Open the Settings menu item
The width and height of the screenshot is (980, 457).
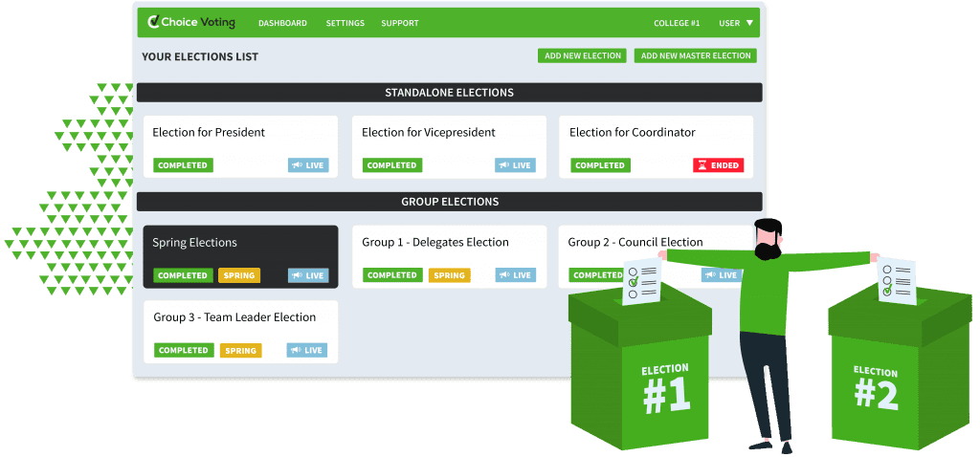tap(345, 23)
